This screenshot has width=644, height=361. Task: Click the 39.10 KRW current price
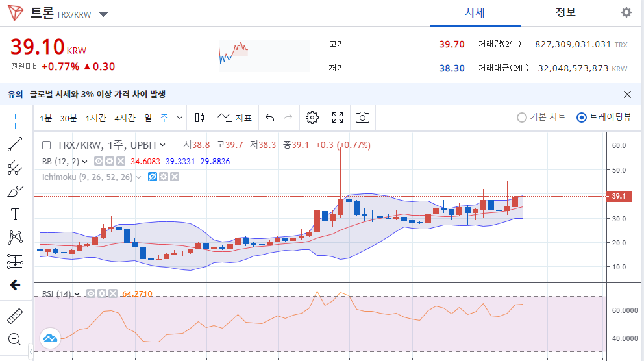(49, 47)
